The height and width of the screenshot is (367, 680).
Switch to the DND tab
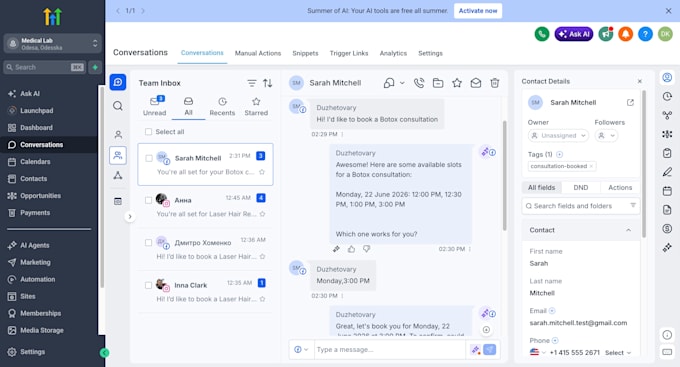581,187
